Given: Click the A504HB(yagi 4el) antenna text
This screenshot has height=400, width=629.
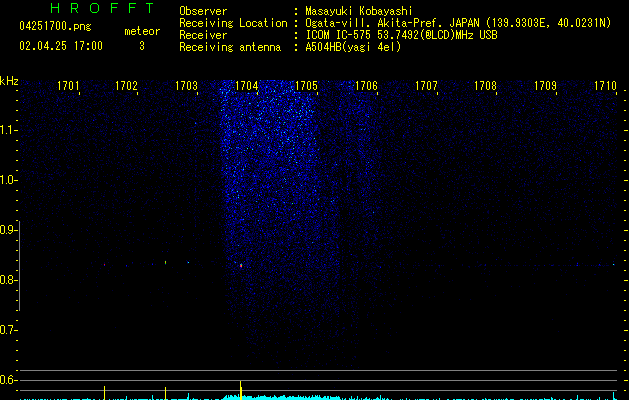Looking at the screenshot, I should tap(353, 47).
